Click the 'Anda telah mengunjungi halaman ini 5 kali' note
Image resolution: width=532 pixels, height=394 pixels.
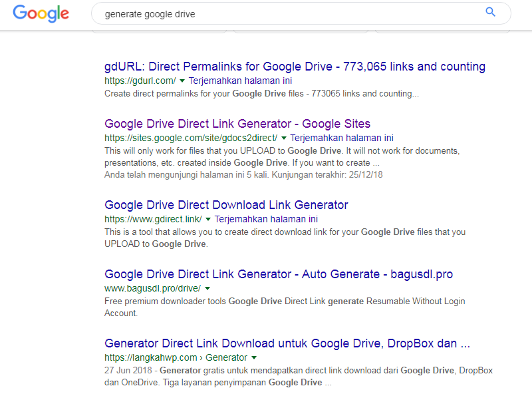(243, 174)
